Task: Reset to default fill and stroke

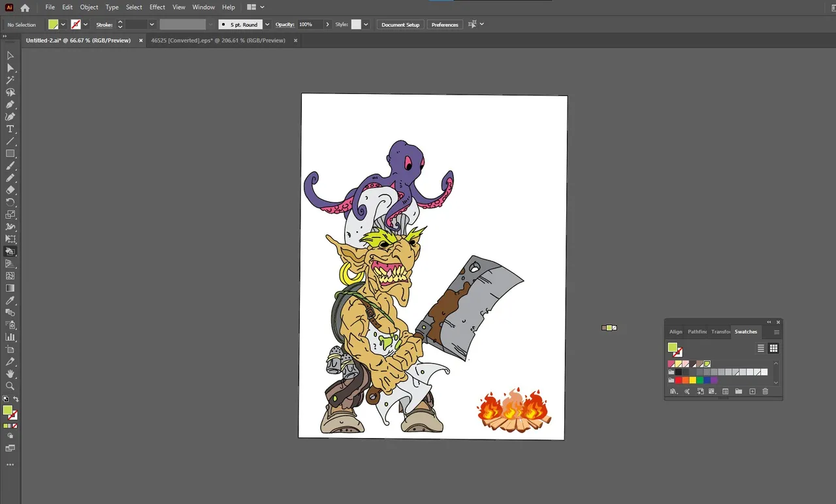Action: pyautogui.click(x=6, y=399)
